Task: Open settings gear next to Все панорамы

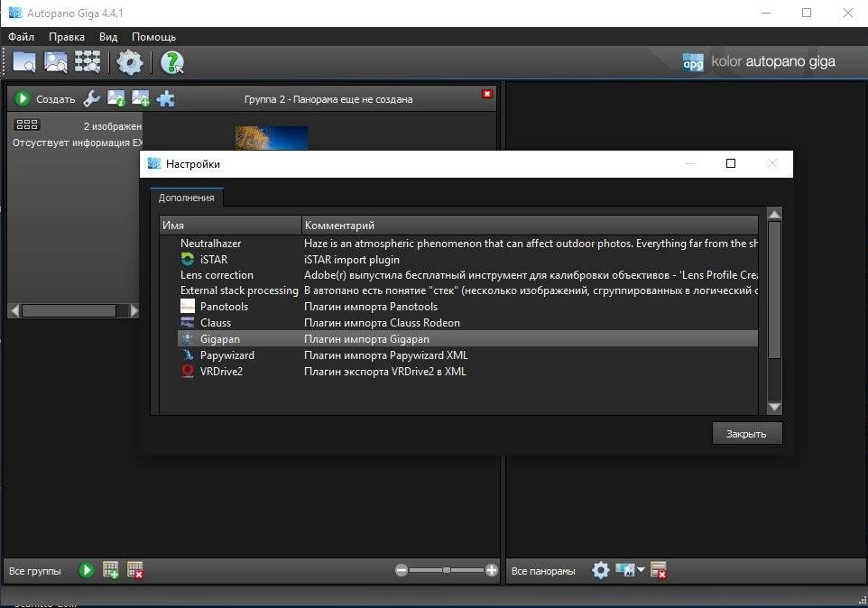Action: pyautogui.click(x=600, y=570)
